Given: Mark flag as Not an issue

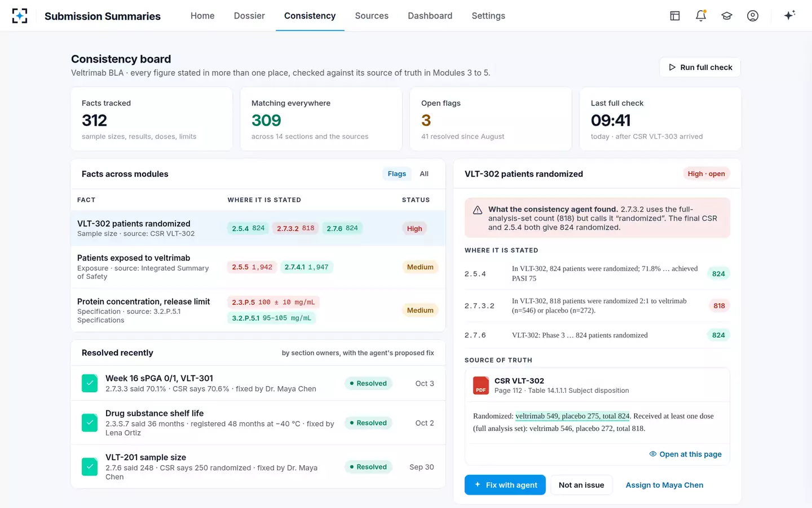Looking at the screenshot, I should point(581,485).
